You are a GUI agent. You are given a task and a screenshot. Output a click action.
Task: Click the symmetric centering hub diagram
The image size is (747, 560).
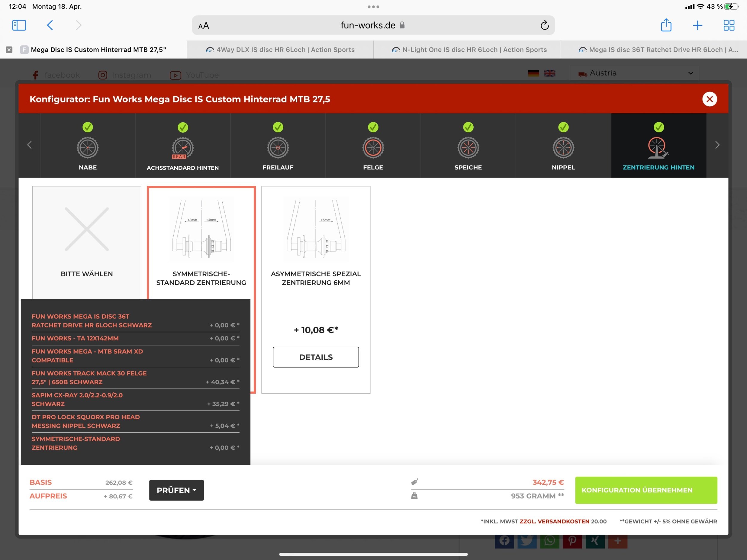tap(202, 229)
